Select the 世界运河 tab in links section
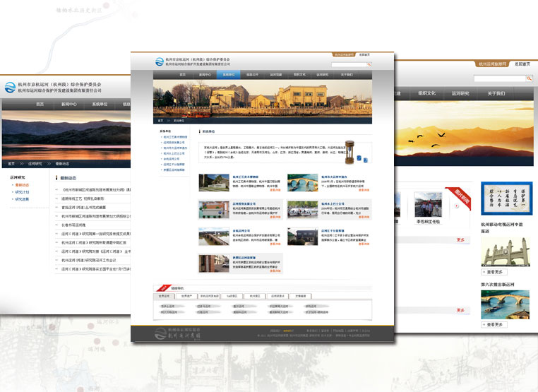This screenshot has height=392, width=538. pos(164,297)
